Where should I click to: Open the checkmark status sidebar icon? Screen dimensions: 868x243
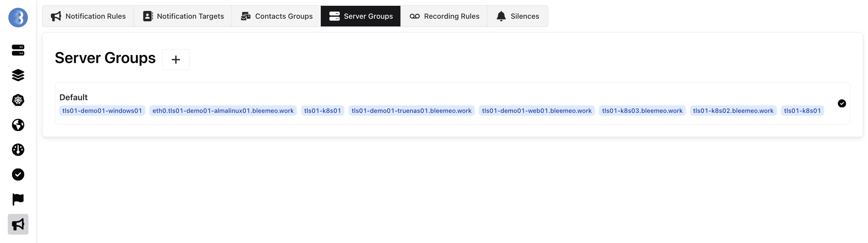tap(18, 174)
